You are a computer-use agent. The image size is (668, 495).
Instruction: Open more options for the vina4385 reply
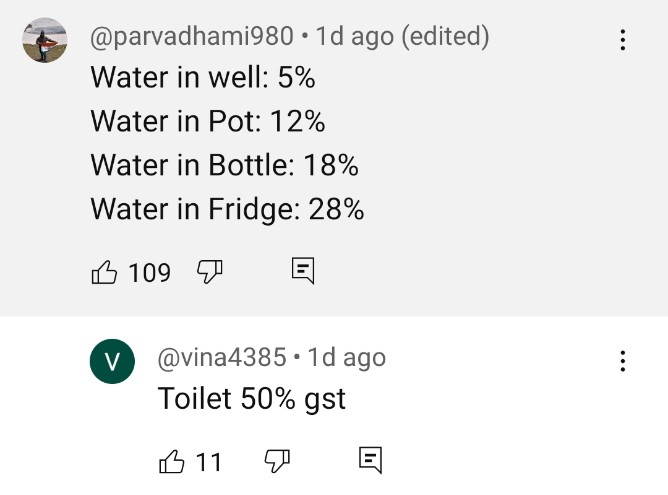click(x=623, y=361)
